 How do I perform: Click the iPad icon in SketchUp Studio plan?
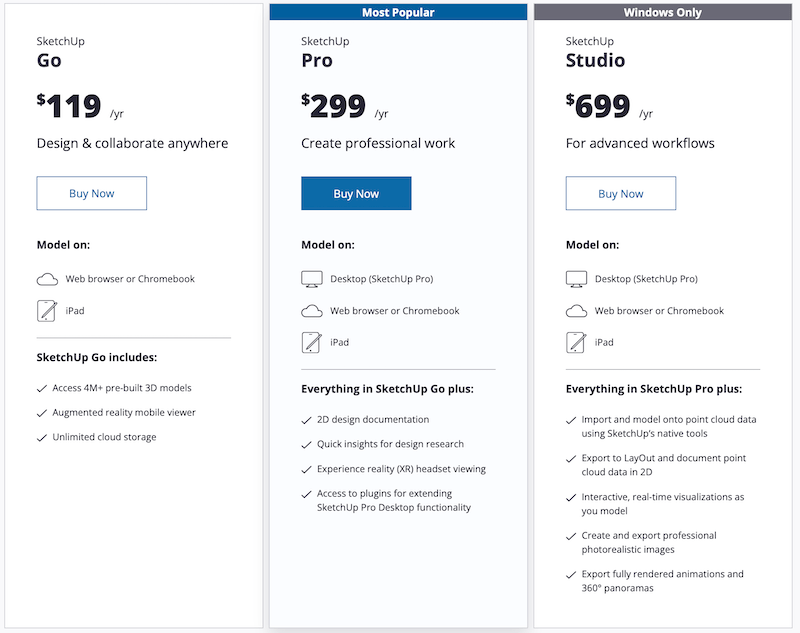point(576,342)
